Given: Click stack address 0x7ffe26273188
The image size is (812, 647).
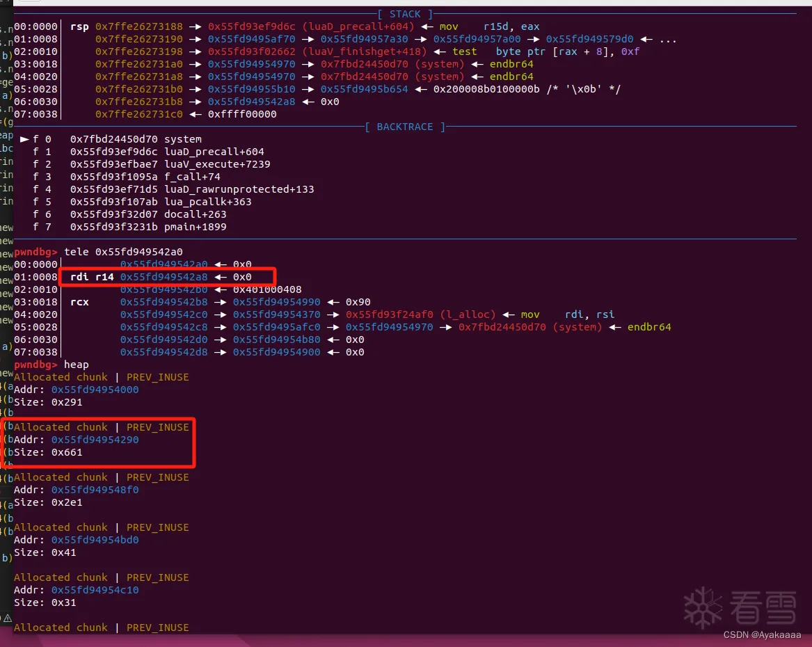Looking at the screenshot, I should click(x=139, y=26).
